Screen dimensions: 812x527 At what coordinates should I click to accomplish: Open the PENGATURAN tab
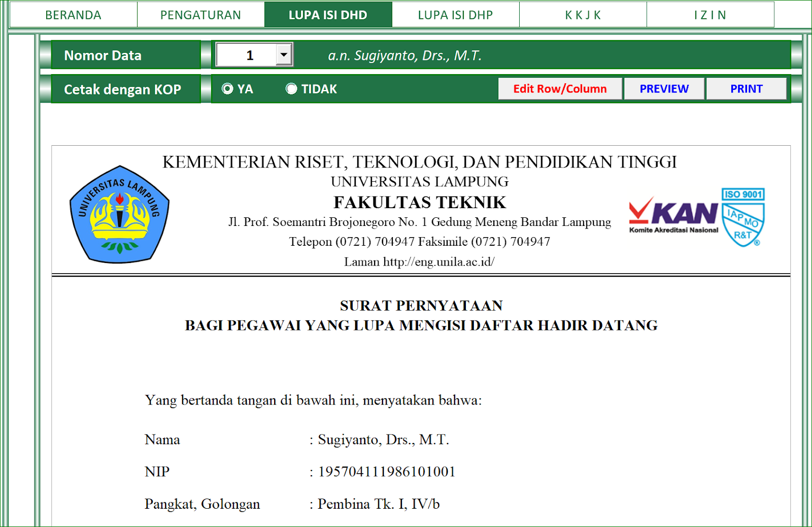point(200,15)
